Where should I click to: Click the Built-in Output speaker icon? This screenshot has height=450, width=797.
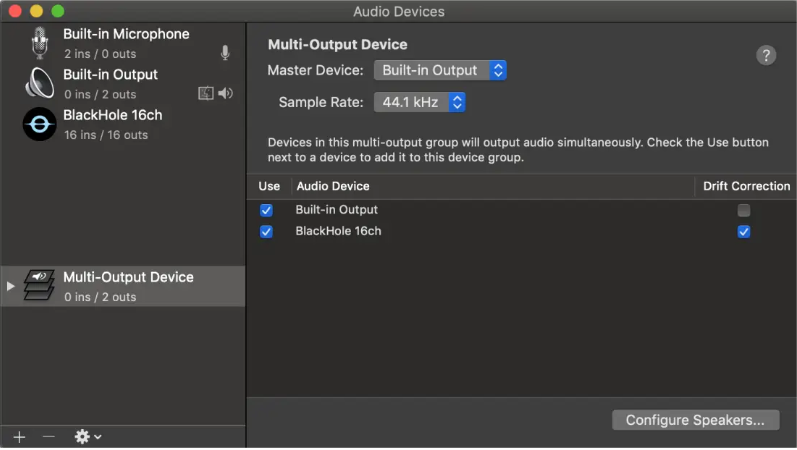click(40, 84)
